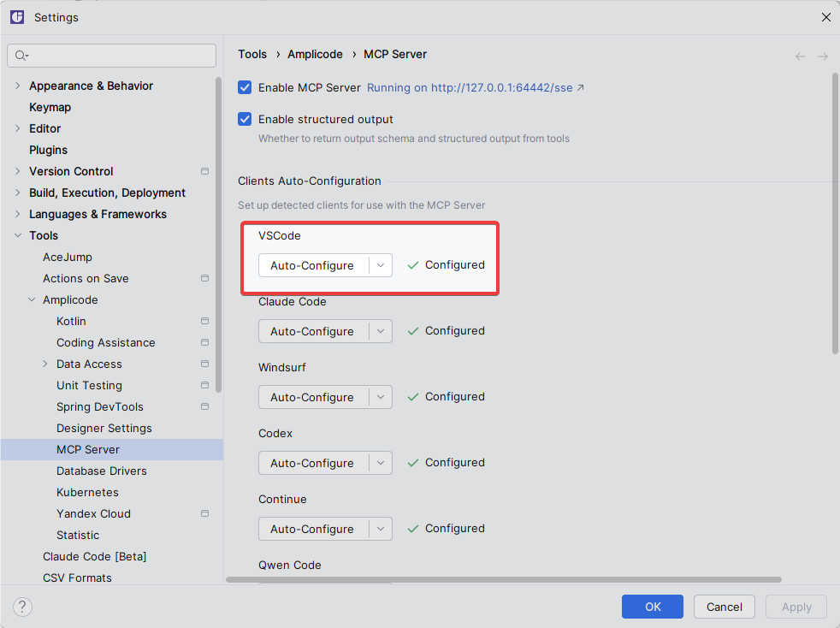Image resolution: width=840 pixels, height=628 pixels.
Task: Open Claude Code [Beta] settings
Action: pos(95,557)
